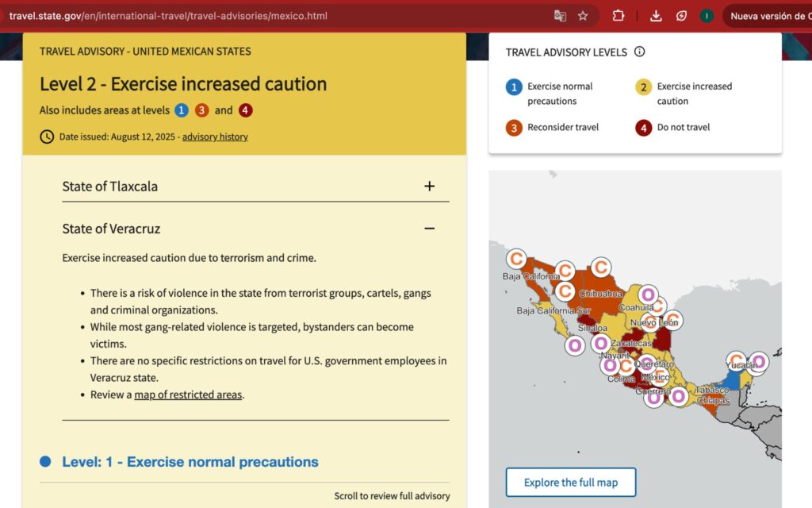The height and width of the screenshot is (508, 812).
Task: Open the map of restricted areas link
Action: pyautogui.click(x=188, y=394)
